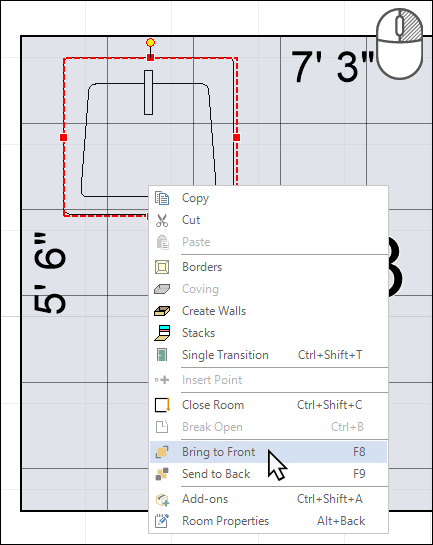Click the Borders square icon

(162, 267)
